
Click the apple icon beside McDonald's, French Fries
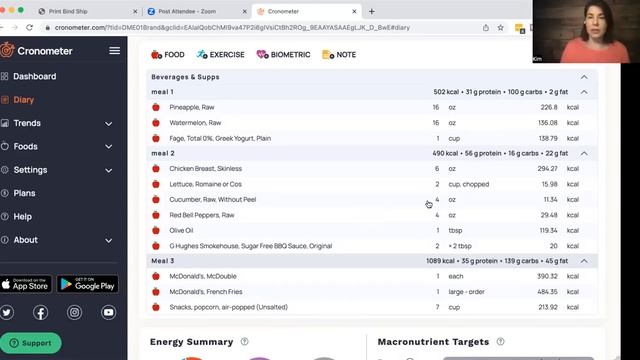tap(156, 292)
